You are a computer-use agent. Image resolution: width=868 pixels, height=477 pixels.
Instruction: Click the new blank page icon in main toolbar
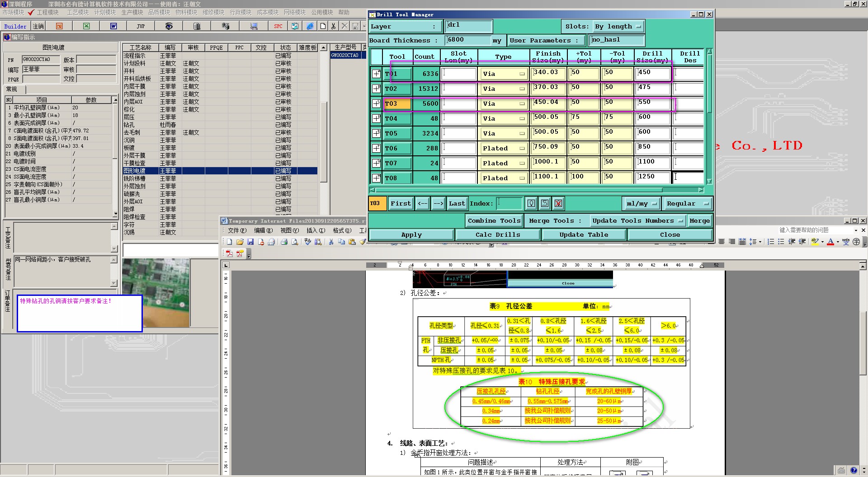(x=323, y=26)
